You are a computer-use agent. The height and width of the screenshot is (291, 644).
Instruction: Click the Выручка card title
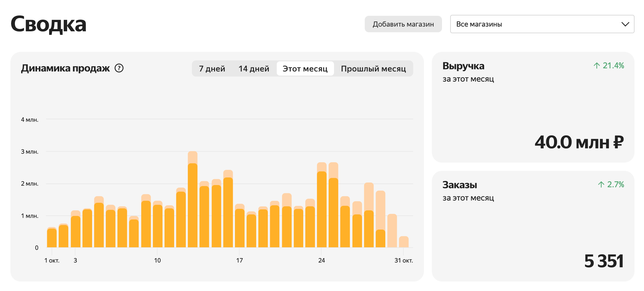[463, 66]
